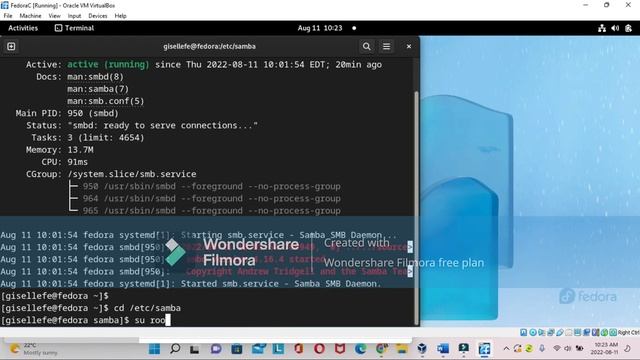Open VirtualBox Manager from the taskbar
The height and width of the screenshot is (360, 640).
422,349
